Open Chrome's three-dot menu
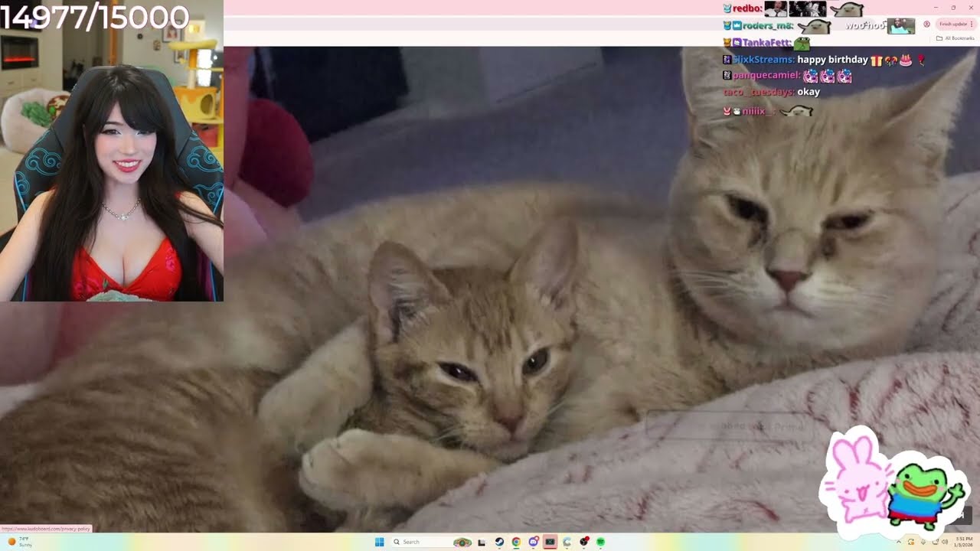 click(x=972, y=24)
